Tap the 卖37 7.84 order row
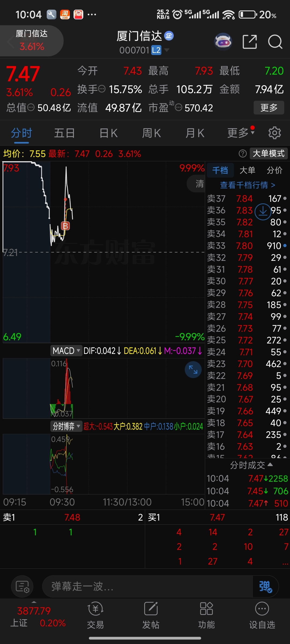Image resolution: width=290 pixels, height=644 pixels. point(247,199)
